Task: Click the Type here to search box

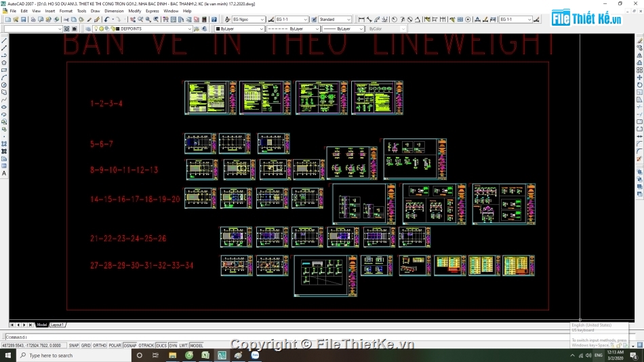Action: [74, 355]
